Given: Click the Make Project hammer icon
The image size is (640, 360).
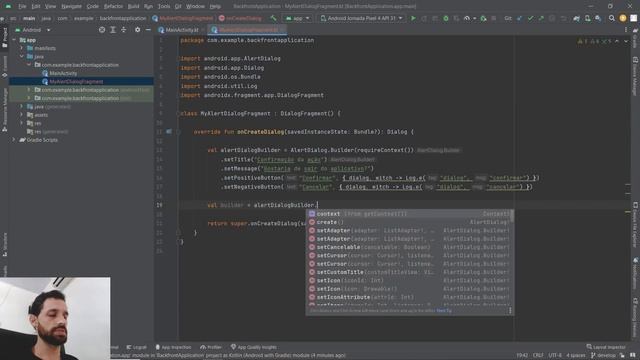Looking at the screenshot, I should tap(273, 18).
